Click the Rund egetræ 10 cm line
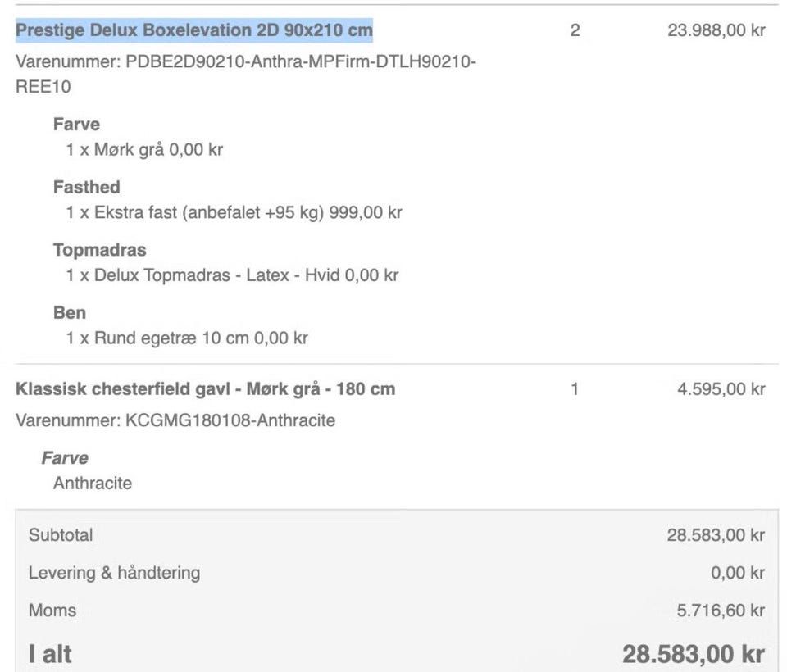The height and width of the screenshot is (672, 787). tap(187, 338)
